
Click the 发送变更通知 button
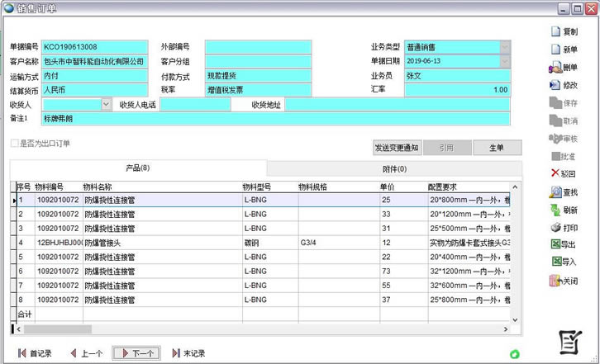398,148
